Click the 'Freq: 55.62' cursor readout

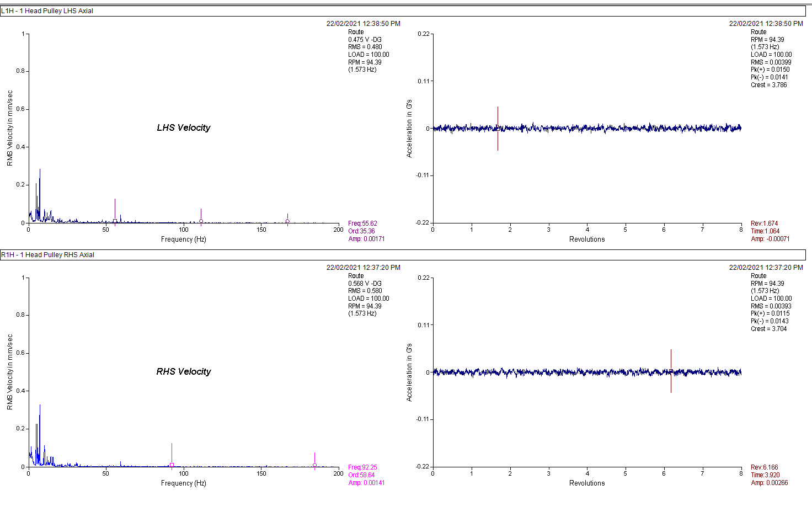(362, 223)
